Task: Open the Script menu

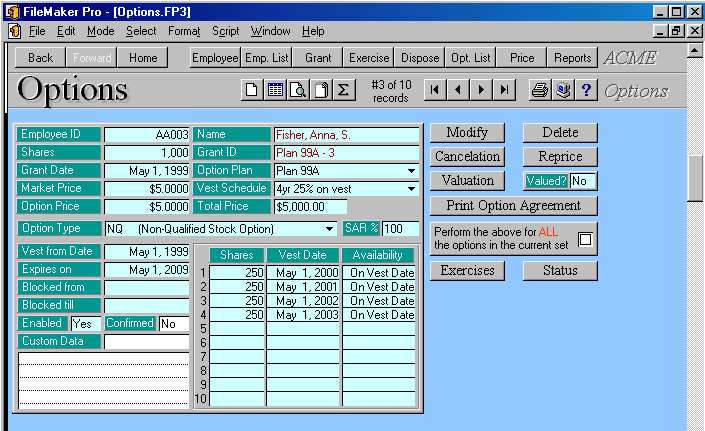Action: click(226, 31)
